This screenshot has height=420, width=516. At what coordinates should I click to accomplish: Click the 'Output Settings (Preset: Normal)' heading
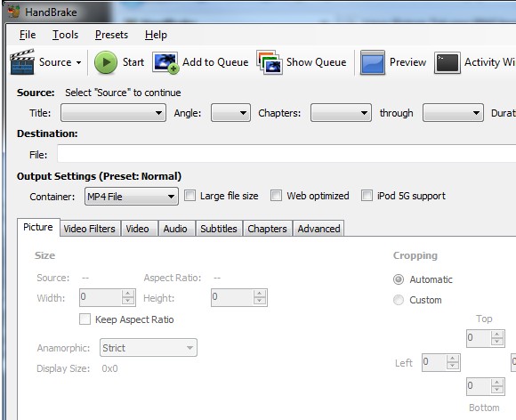[x=99, y=176]
